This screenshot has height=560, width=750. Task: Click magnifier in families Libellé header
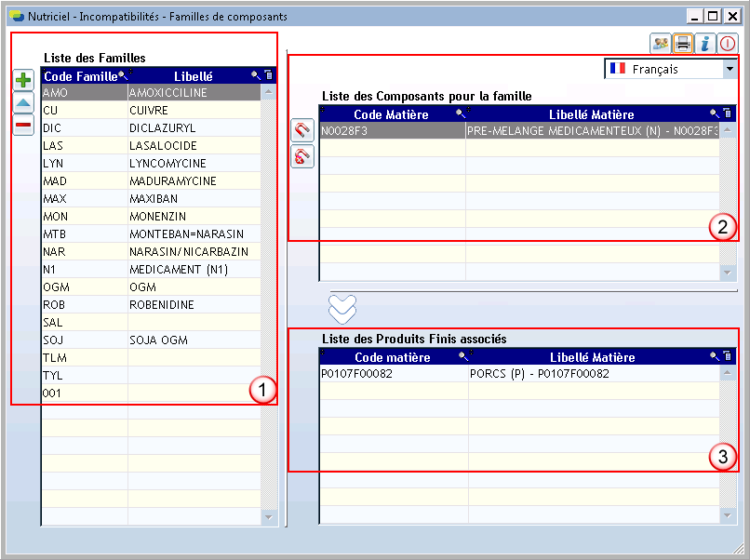[256, 75]
